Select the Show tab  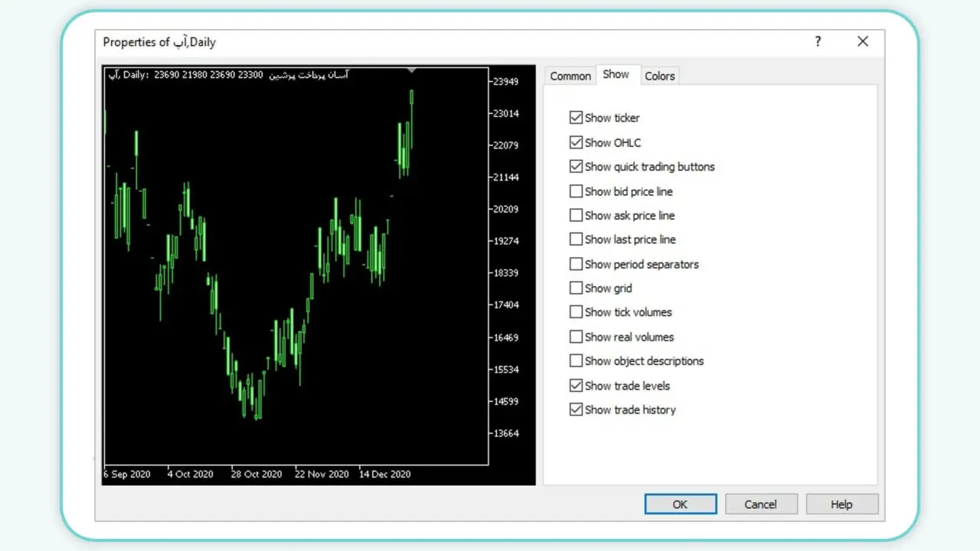coord(616,74)
